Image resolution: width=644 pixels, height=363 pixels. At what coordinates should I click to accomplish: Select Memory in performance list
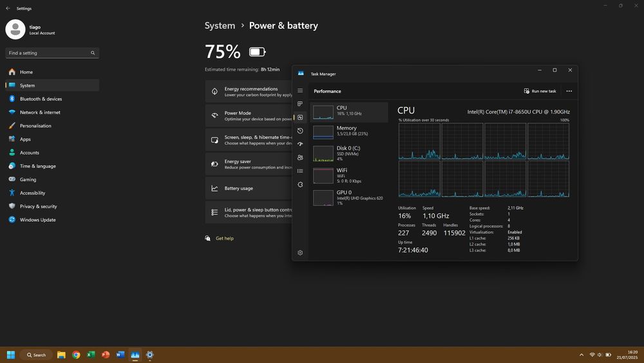pos(349,132)
